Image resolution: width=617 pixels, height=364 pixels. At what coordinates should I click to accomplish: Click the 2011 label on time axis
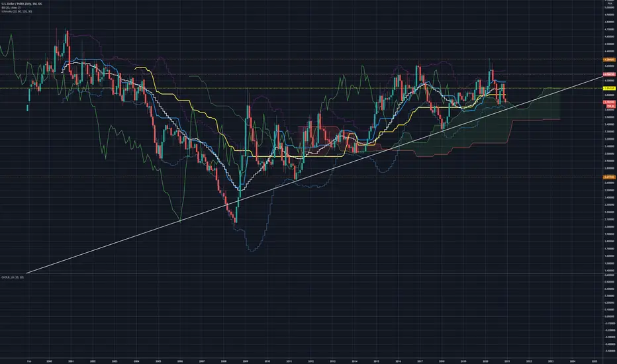click(289, 361)
